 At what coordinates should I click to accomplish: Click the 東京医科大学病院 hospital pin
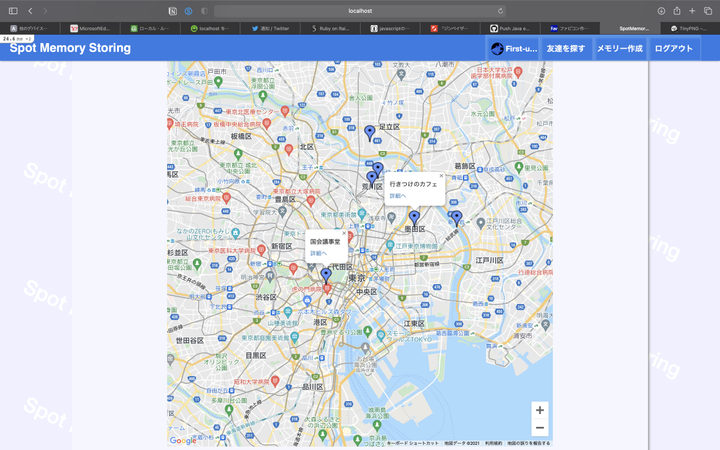tap(261, 250)
